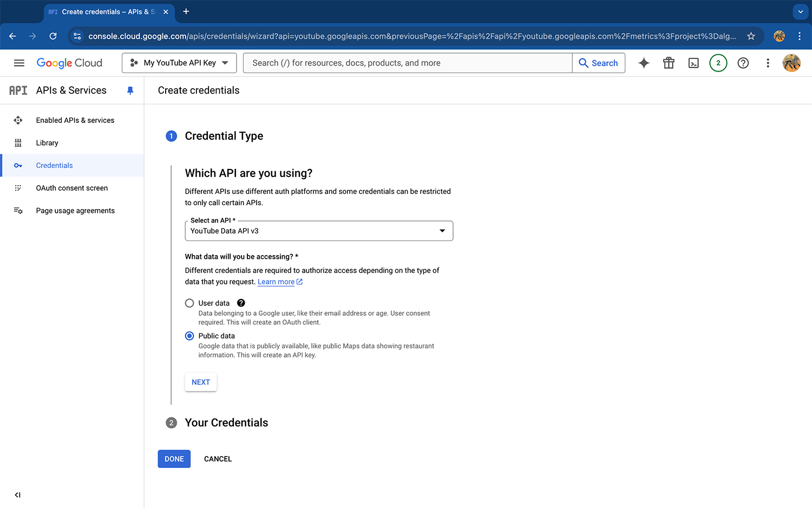The width and height of the screenshot is (812, 508).
Task: Click Page usage agreements sidebar icon
Action: click(x=18, y=211)
